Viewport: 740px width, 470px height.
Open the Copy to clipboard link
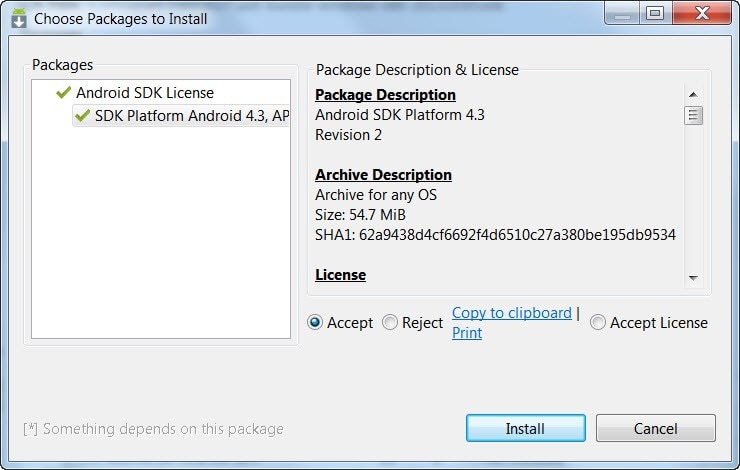[x=512, y=313]
